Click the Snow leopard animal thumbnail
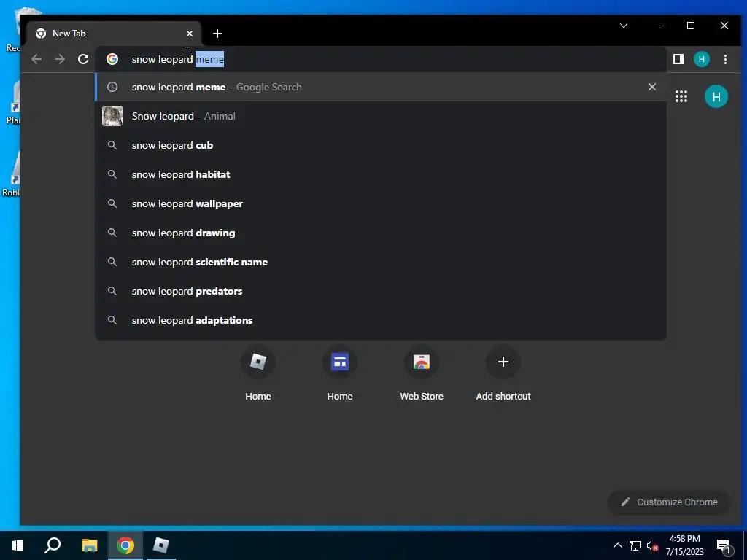 pos(112,116)
